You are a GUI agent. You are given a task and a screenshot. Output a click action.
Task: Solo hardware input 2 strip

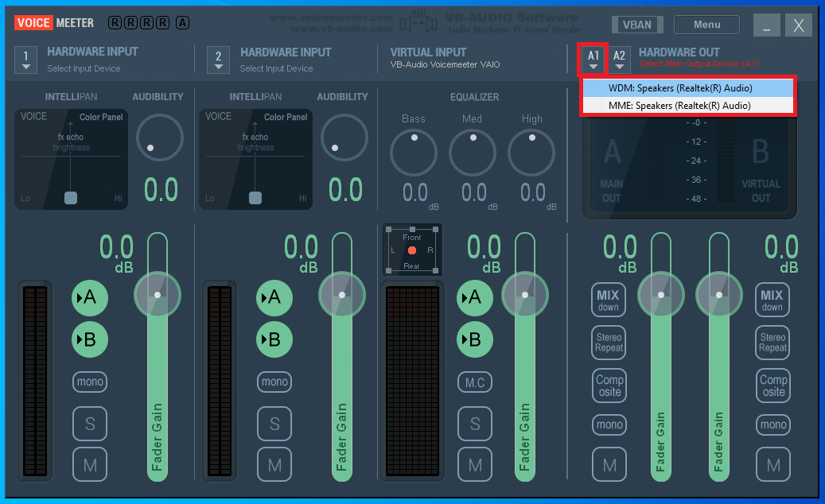coord(274,424)
